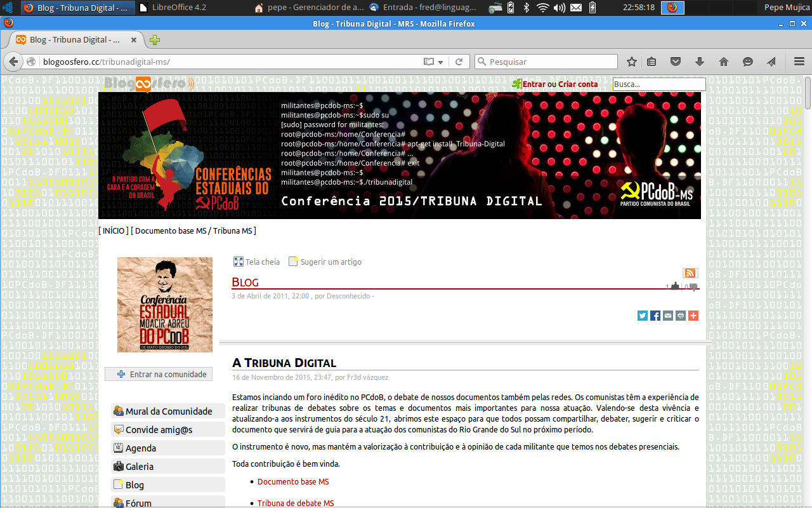The image size is (812, 508).
Task: Expand the more share options plus button
Action: click(x=693, y=316)
